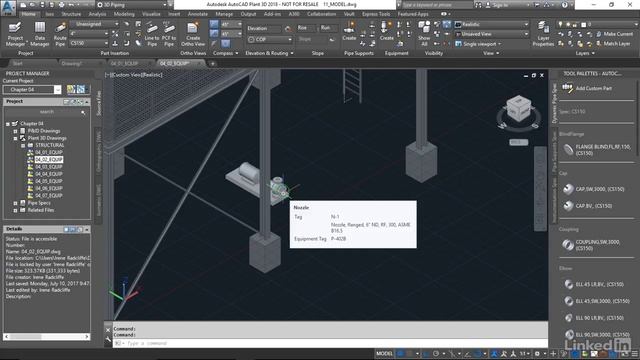Select COUPLING SW 3000 palette item

pos(592,245)
